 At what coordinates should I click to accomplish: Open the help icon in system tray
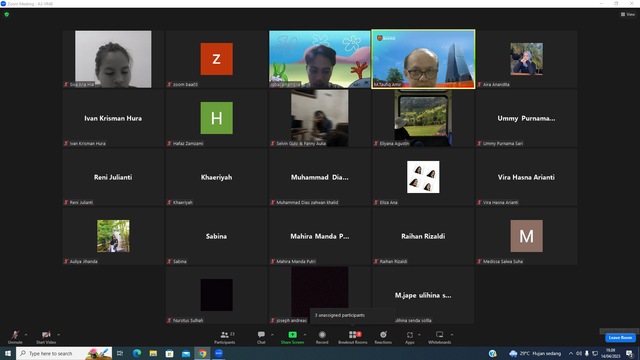point(493,353)
